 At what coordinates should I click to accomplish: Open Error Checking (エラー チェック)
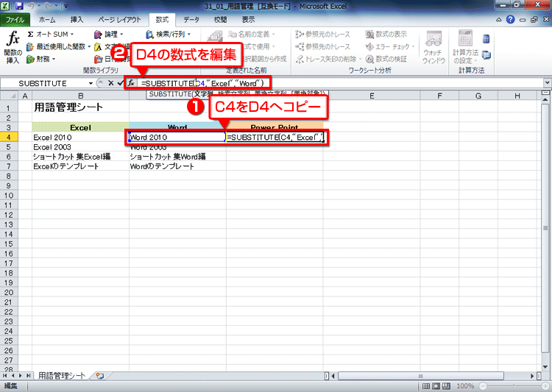(390, 46)
